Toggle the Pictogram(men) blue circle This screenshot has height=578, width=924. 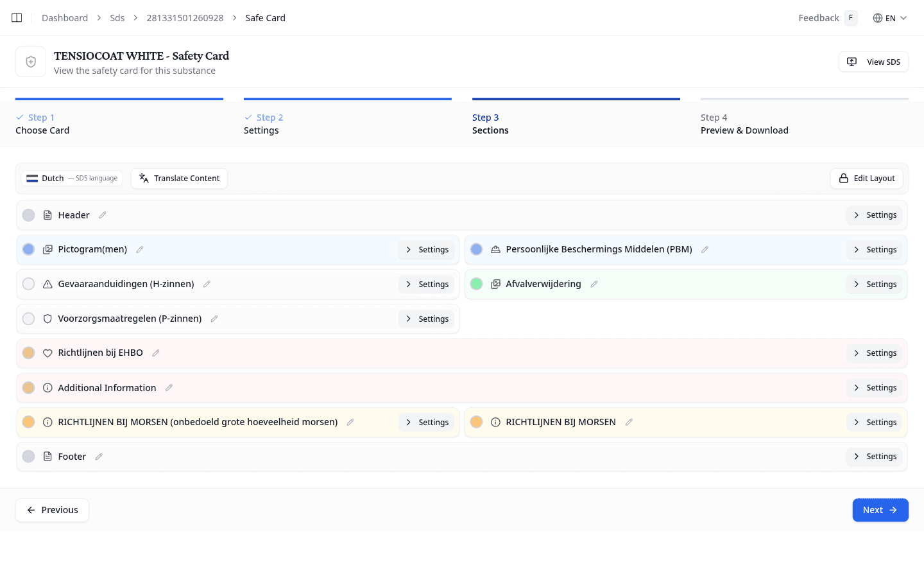click(x=28, y=249)
